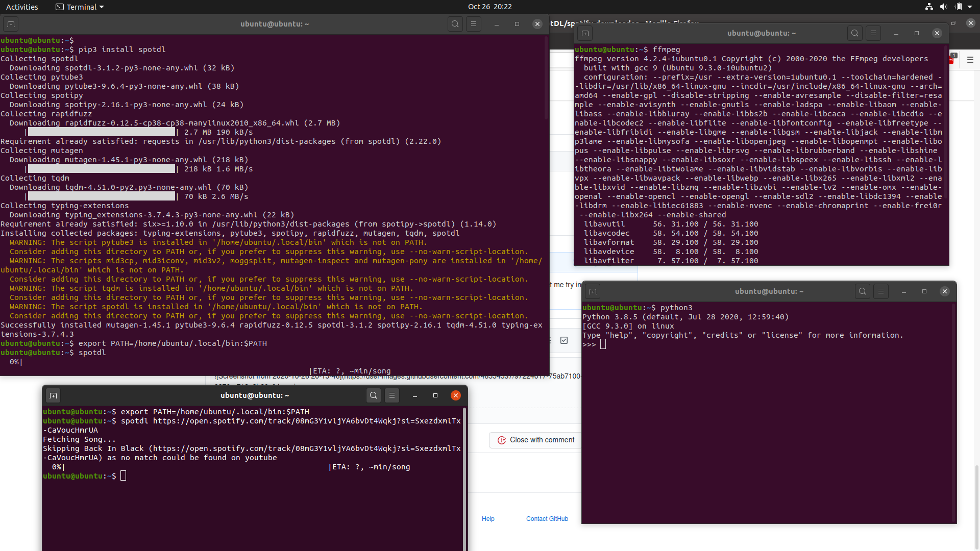This screenshot has width=980, height=551.
Task: Open the Firefox hamburger menu
Action: coord(970,60)
